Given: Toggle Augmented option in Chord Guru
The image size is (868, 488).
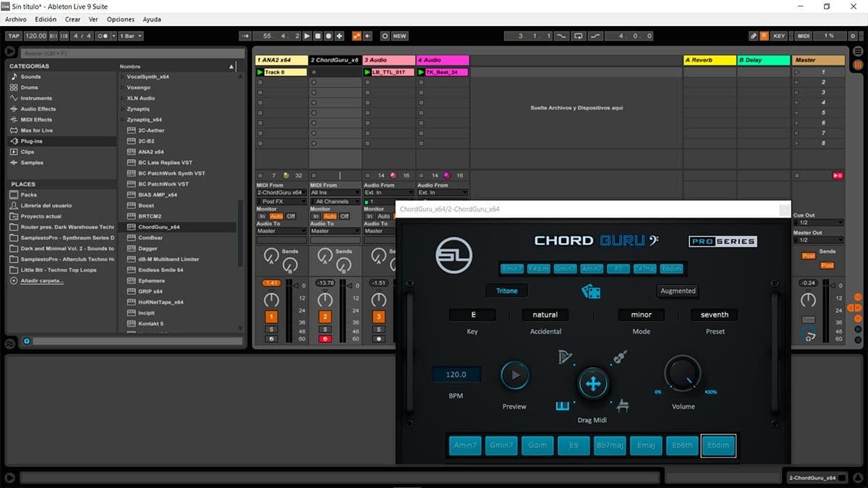Looking at the screenshot, I should [x=678, y=291].
